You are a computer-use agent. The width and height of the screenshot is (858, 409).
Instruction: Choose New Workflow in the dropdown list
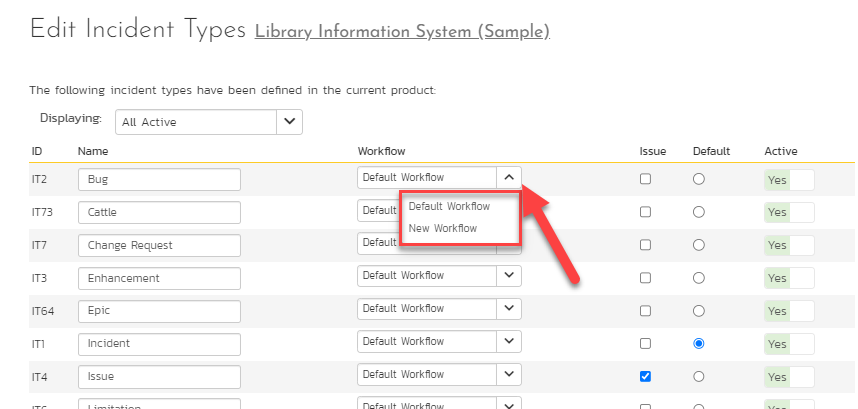click(443, 228)
